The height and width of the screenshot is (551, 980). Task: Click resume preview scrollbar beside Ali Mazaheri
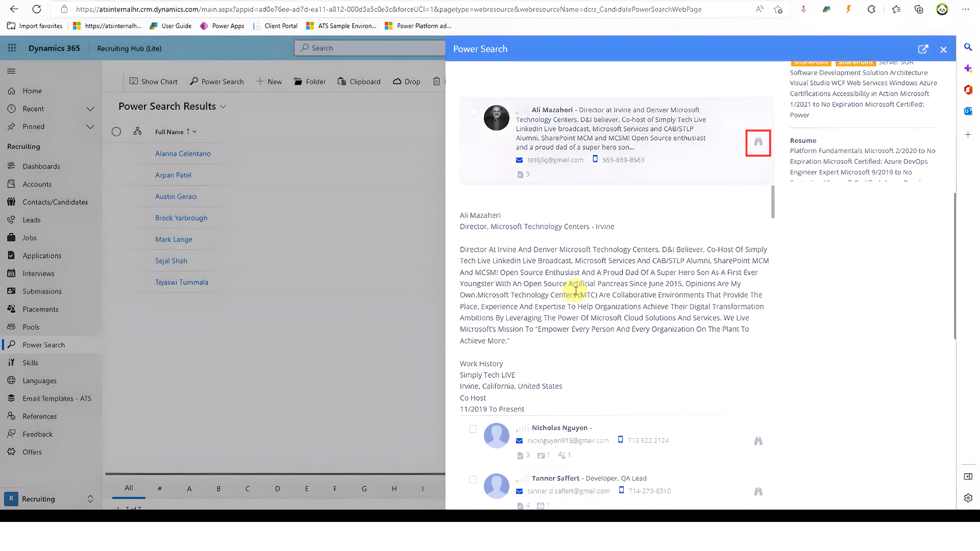pyautogui.click(x=773, y=202)
